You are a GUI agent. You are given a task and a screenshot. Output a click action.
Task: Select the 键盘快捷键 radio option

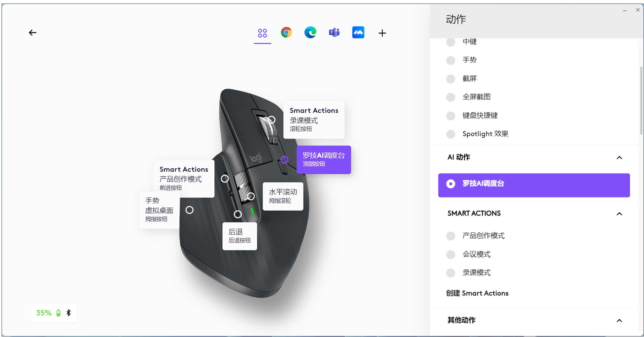click(451, 116)
